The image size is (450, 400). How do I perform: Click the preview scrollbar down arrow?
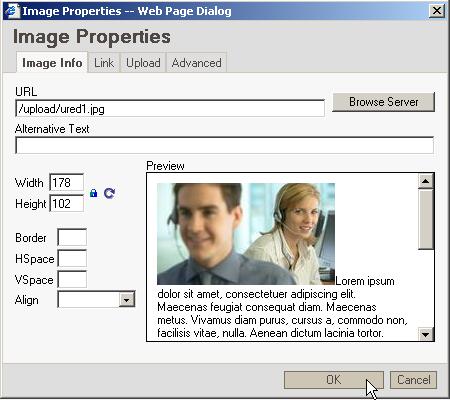click(x=426, y=334)
